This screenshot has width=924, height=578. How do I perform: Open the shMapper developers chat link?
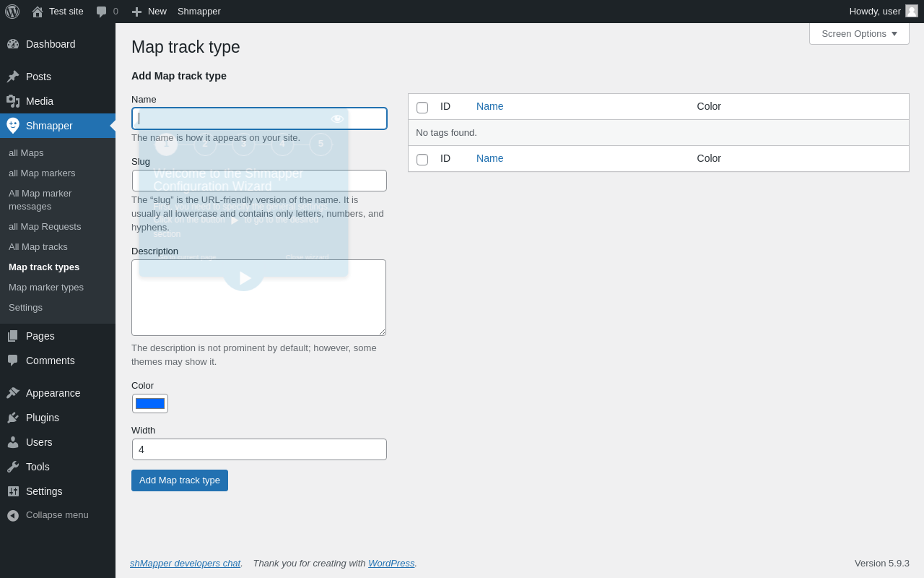click(x=185, y=564)
